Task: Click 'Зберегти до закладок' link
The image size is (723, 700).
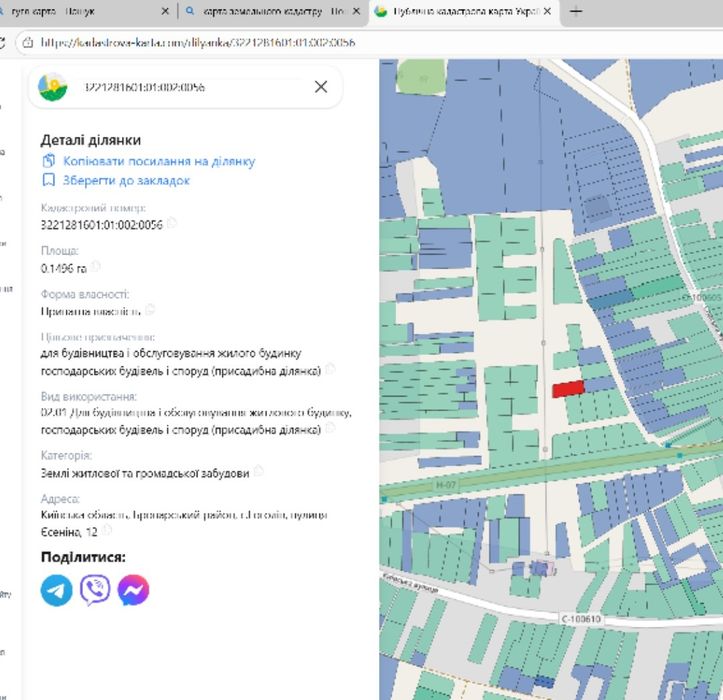Action: click(126, 181)
